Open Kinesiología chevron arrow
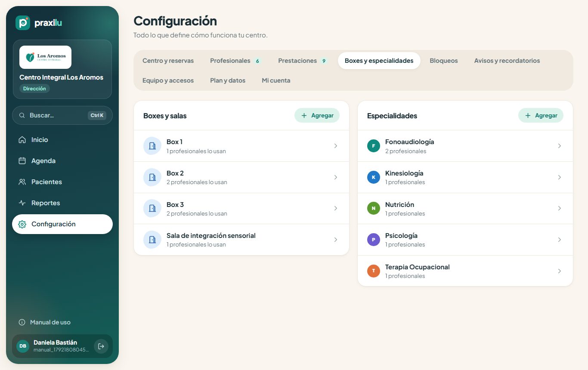Screen dimensions: 588x370 560,177
